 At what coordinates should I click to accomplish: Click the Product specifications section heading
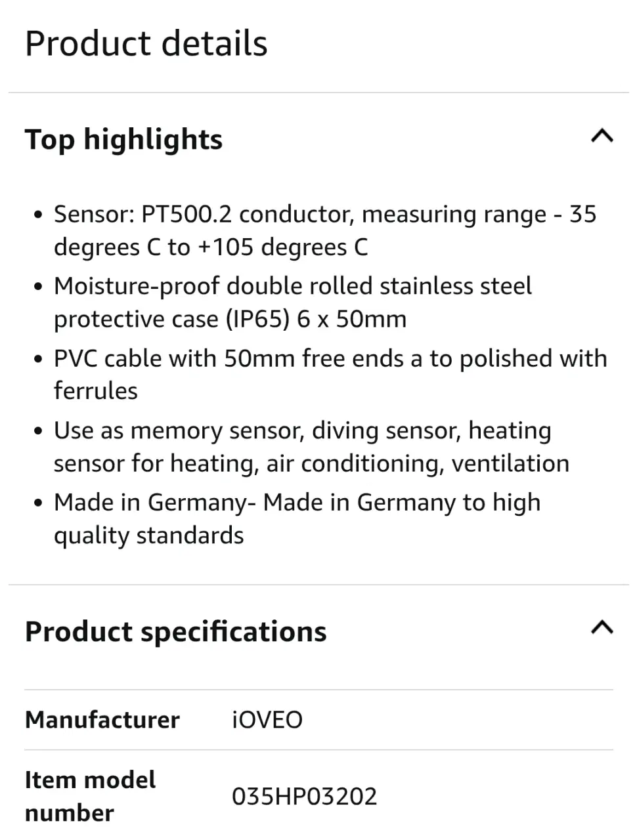click(x=175, y=631)
